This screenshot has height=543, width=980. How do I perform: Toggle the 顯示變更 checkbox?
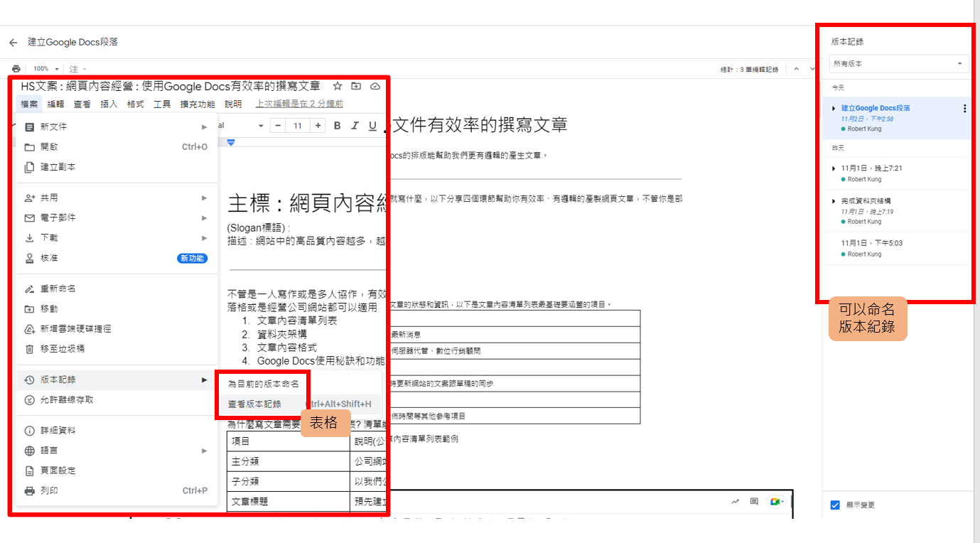[835, 505]
